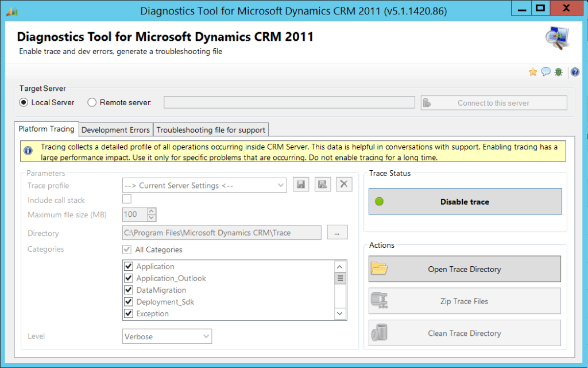Uncheck the Exception category

coord(129,313)
